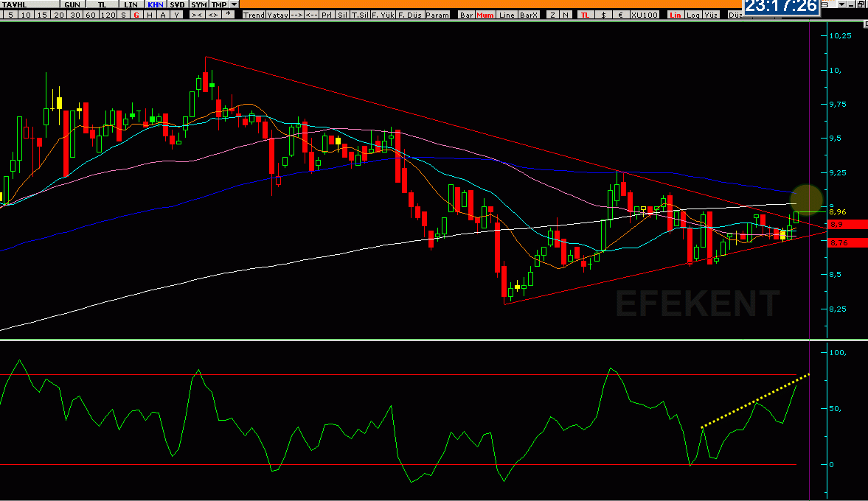This screenshot has width=868, height=501.
Task: Toggle Bar chart type
Action: point(467,15)
